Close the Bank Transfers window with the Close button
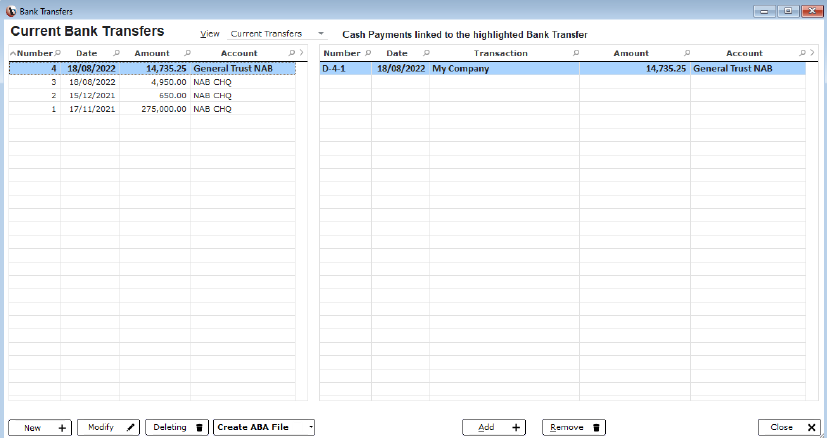827x438 pixels. (789, 427)
